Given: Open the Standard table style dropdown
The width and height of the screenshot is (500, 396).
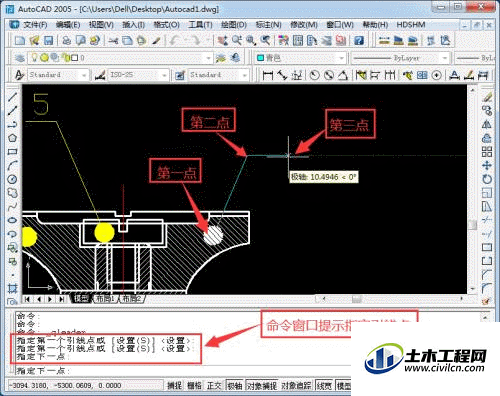Looking at the screenshot, I should (x=245, y=75).
